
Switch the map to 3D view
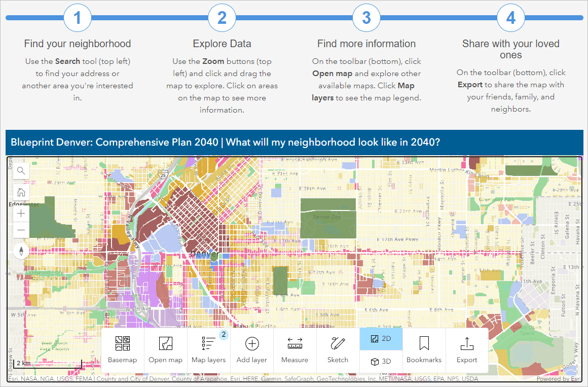[x=381, y=361]
